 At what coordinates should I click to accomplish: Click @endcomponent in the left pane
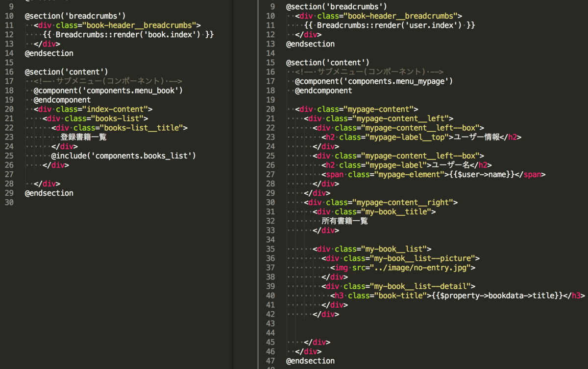tap(62, 100)
